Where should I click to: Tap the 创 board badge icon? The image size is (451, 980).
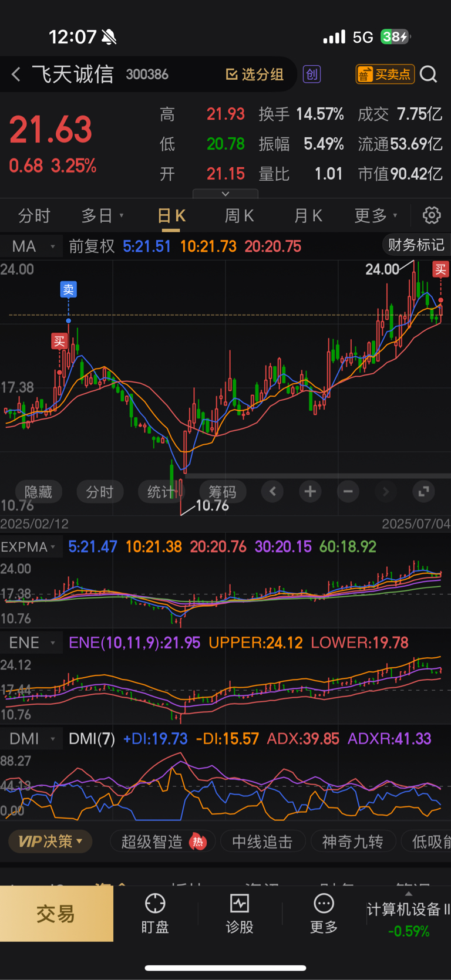(x=312, y=75)
